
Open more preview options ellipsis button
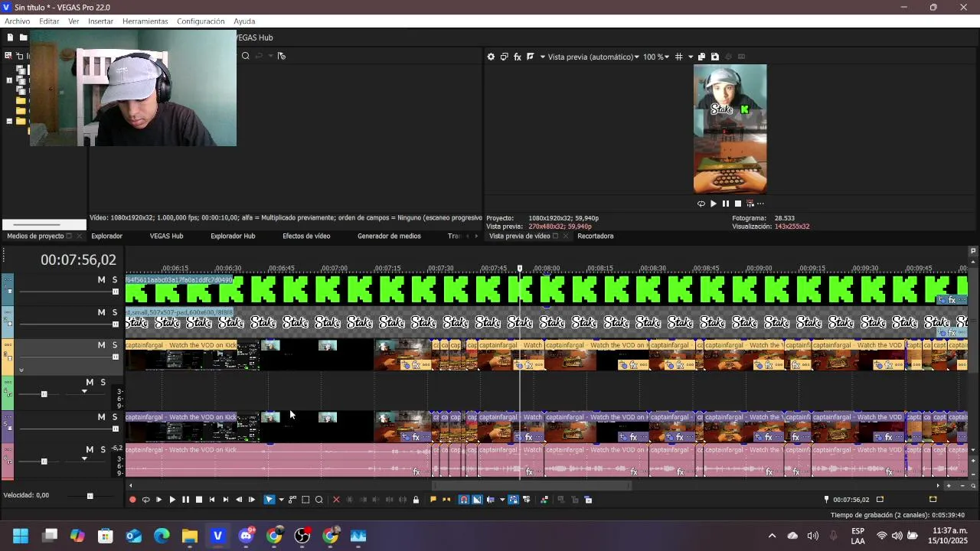click(x=760, y=204)
